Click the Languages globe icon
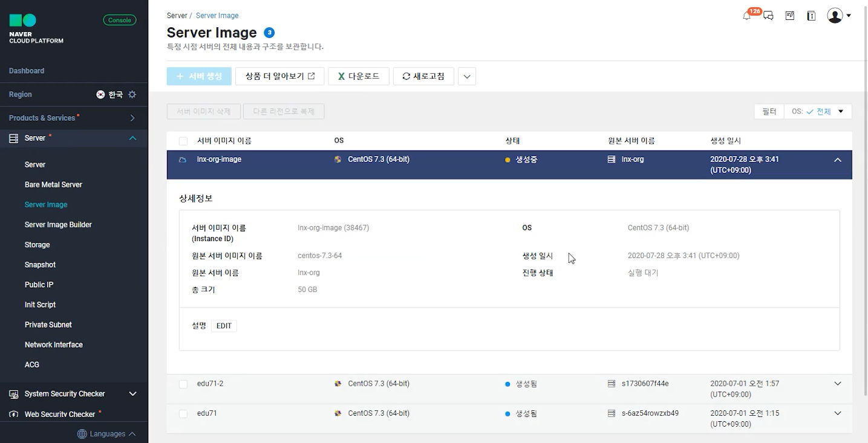 tap(82, 434)
